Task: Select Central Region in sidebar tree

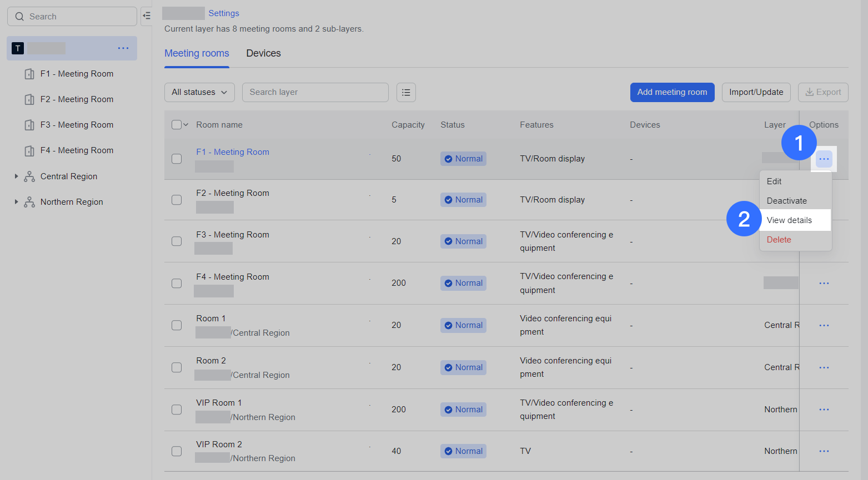Action: tap(69, 176)
